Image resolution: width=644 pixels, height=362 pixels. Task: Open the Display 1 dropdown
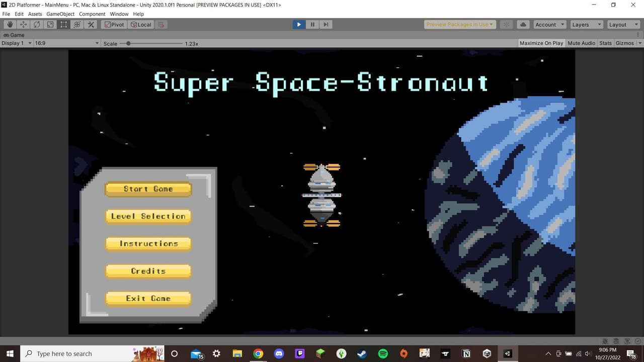(x=16, y=43)
